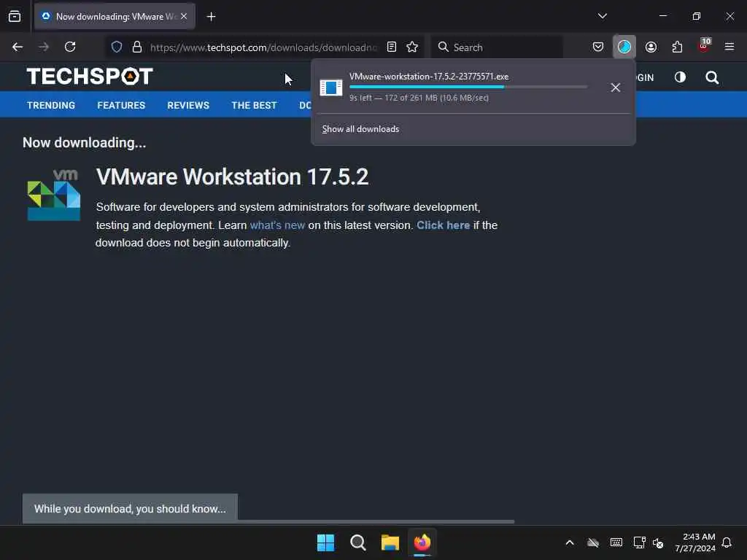The height and width of the screenshot is (560, 747).
Task: Open Windows taskbar search
Action: point(357,542)
